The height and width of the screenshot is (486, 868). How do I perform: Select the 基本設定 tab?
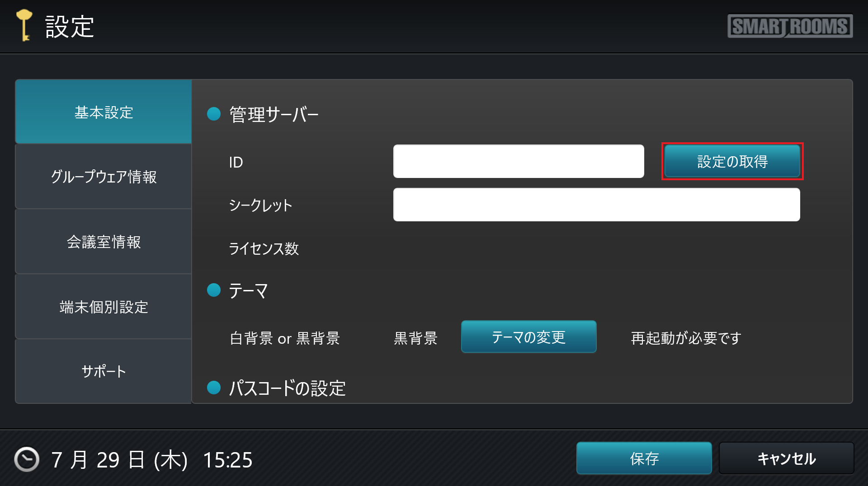[104, 112]
